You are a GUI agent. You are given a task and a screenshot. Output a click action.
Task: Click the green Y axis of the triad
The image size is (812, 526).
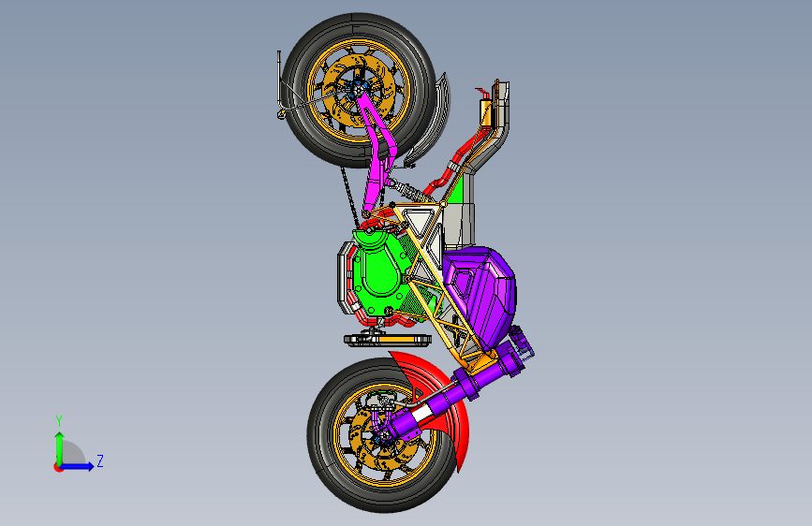click(x=60, y=447)
